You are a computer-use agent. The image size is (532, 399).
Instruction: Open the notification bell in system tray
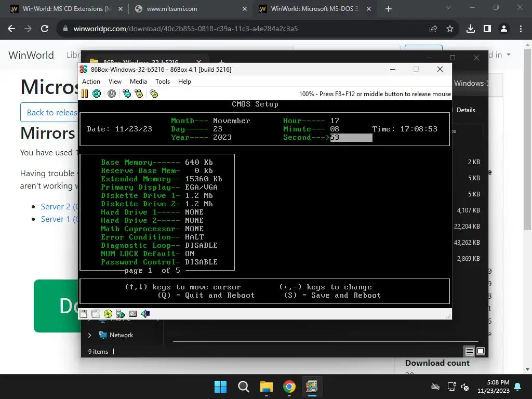coord(518,387)
